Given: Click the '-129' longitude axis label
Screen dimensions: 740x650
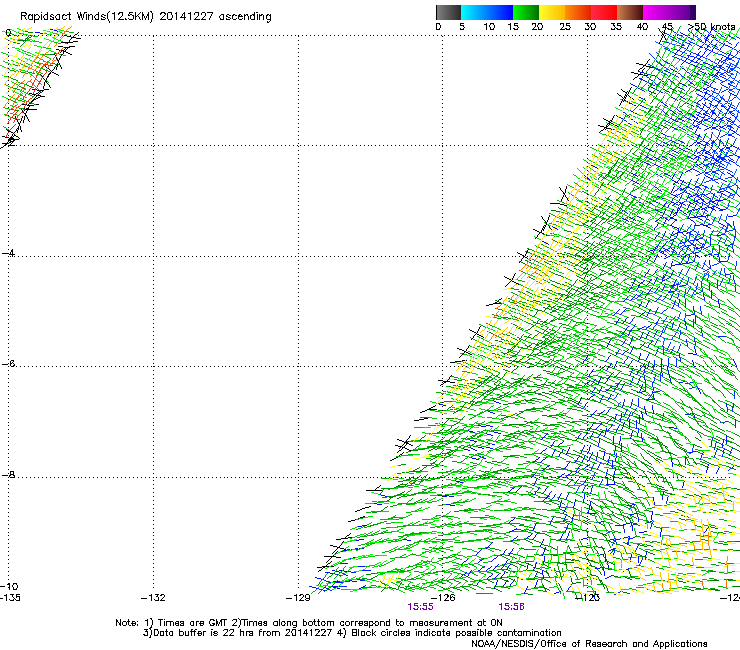Looking at the screenshot, I should tap(298, 598).
